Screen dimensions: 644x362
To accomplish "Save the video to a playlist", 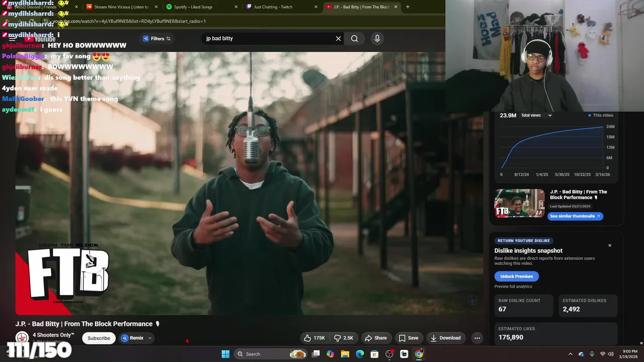I will 409,338.
